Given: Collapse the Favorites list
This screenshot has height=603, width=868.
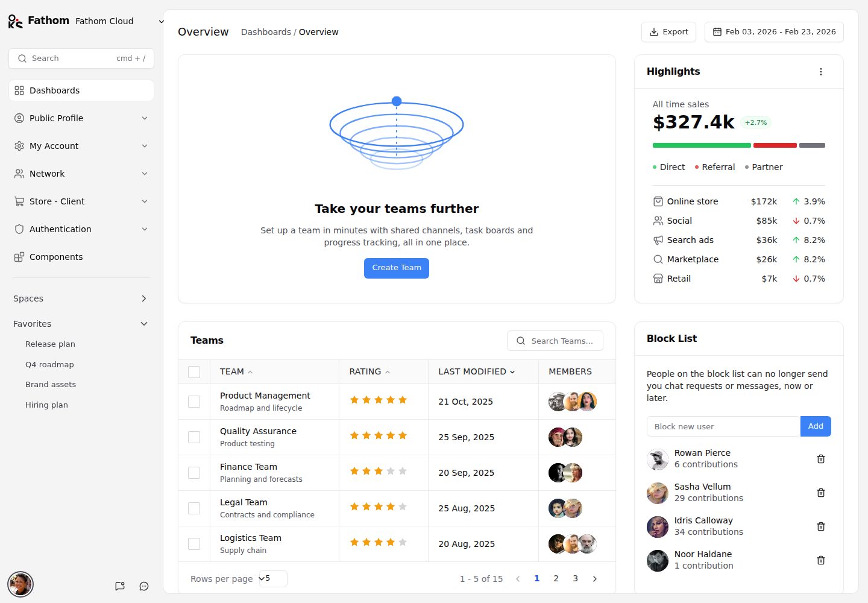Looking at the screenshot, I should pyautogui.click(x=81, y=324).
